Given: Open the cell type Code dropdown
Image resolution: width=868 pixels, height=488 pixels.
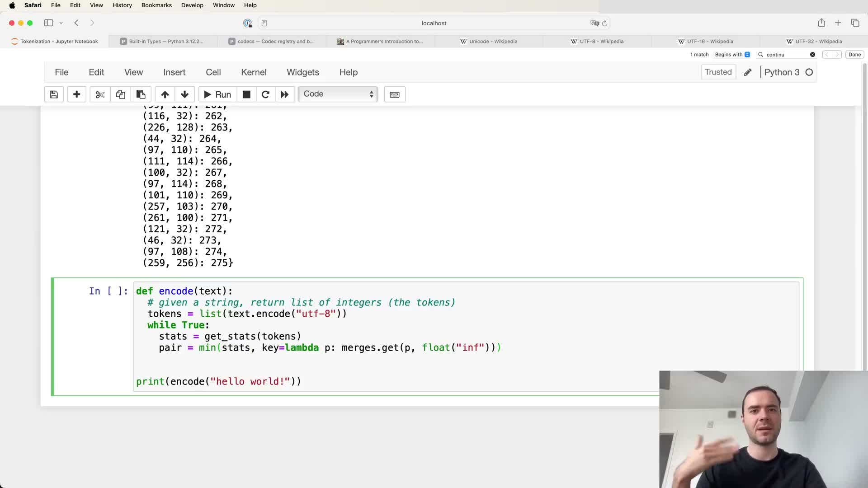Looking at the screenshot, I should coord(338,94).
